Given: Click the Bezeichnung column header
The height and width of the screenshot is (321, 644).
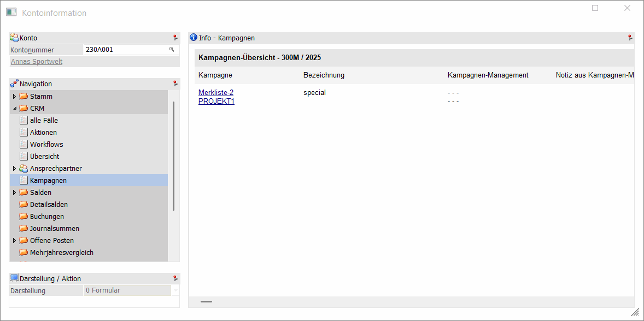Looking at the screenshot, I should [x=324, y=75].
